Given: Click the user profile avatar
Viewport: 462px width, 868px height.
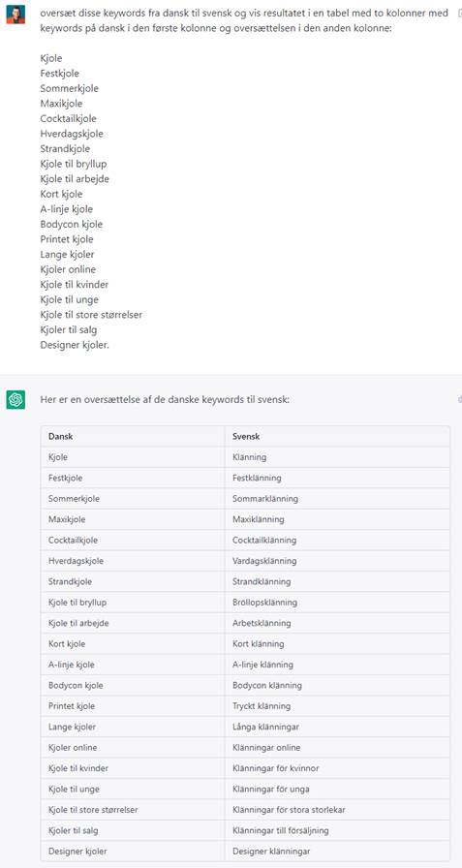Looking at the screenshot, I should [x=15, y=14].
